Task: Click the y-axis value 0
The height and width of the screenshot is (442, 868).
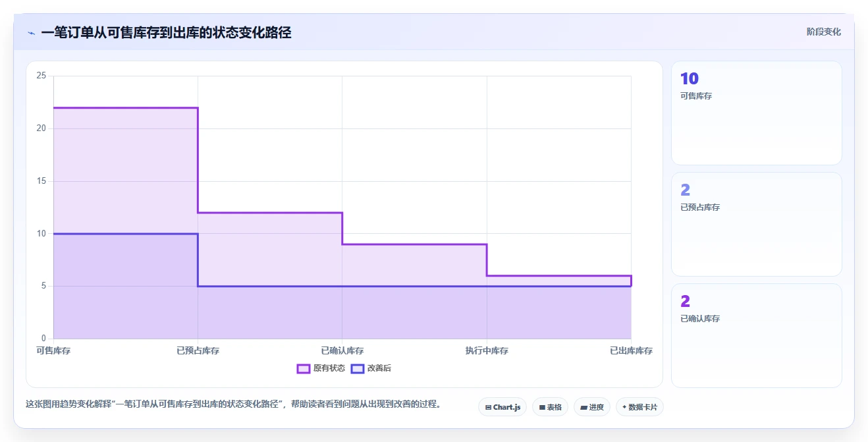Action: click(x=43, y=339)
